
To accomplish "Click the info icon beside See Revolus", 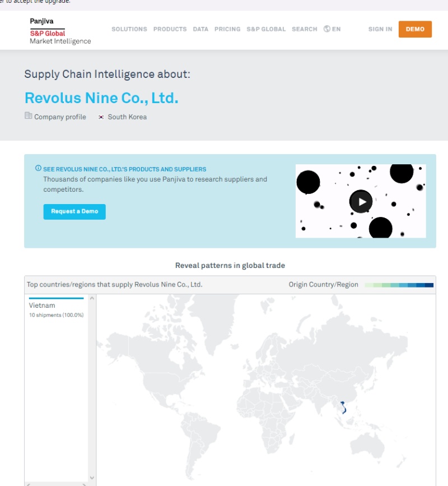I will pos(38,168).
